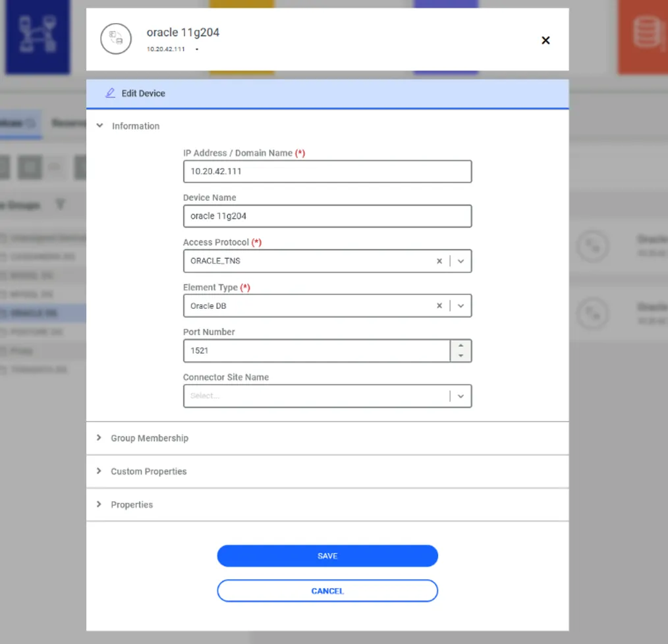Expand the Custom Properties section
This screenshot has height=644, width=668.
[x=327, y=471]
